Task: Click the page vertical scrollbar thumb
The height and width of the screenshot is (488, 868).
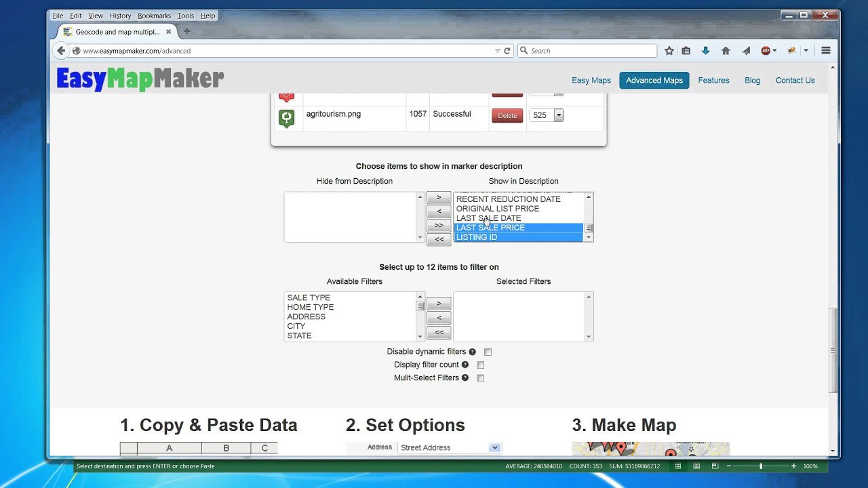Action: tap(833, 350)
